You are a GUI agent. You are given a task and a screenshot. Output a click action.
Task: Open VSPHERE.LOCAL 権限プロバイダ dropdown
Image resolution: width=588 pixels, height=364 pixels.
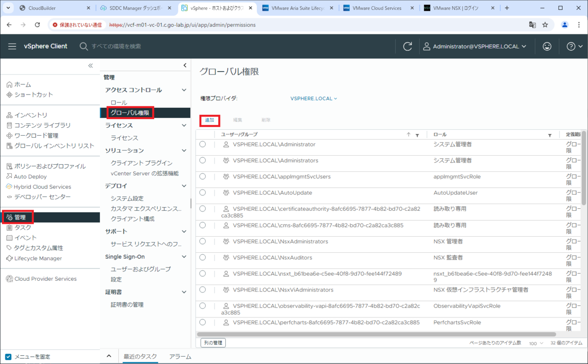314,98
